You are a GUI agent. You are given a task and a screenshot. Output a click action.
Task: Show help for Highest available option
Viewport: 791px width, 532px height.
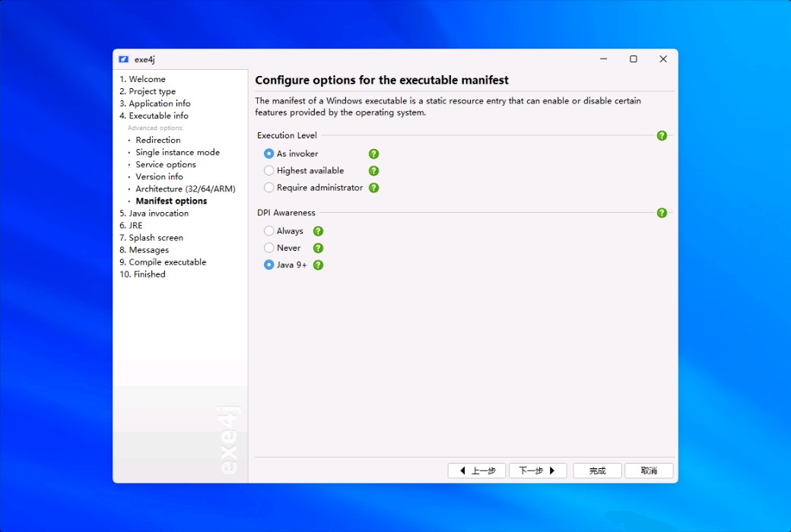(x=373, y=171)
